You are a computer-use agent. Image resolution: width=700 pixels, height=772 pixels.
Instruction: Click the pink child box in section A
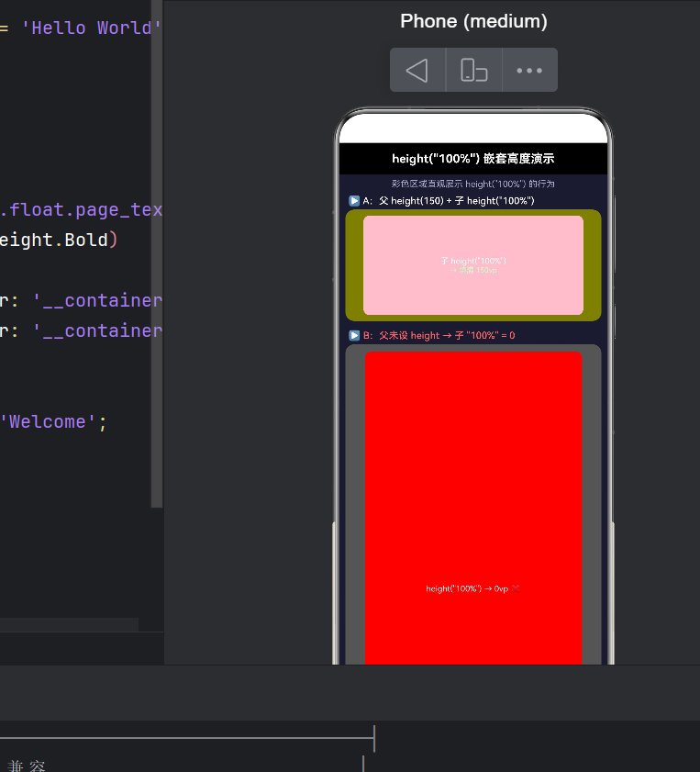pos(473,265)
